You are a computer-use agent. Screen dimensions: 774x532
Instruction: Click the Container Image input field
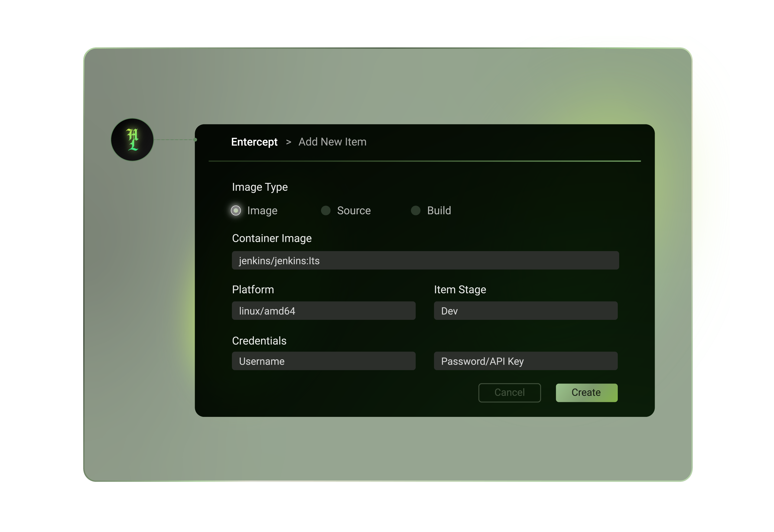pyautogui.click(x=425, y=260)
